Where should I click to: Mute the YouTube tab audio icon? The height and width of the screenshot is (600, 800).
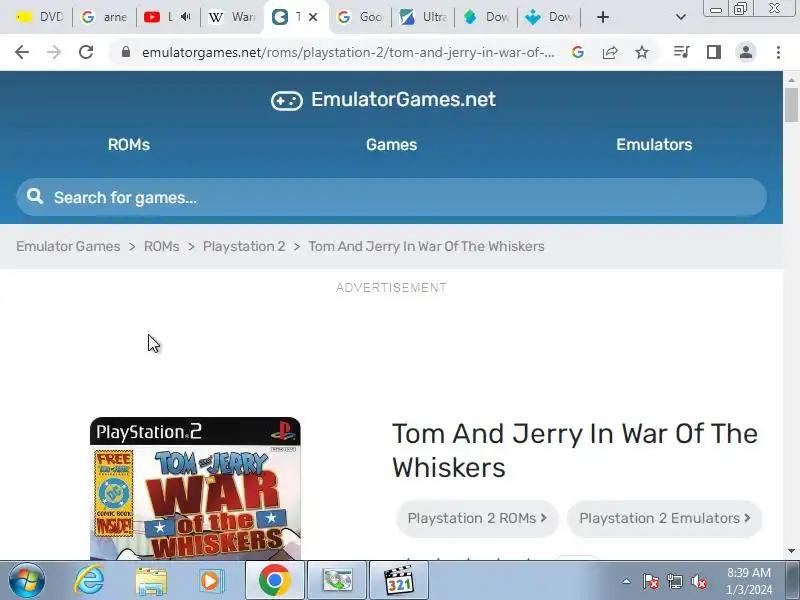[186, 17]
